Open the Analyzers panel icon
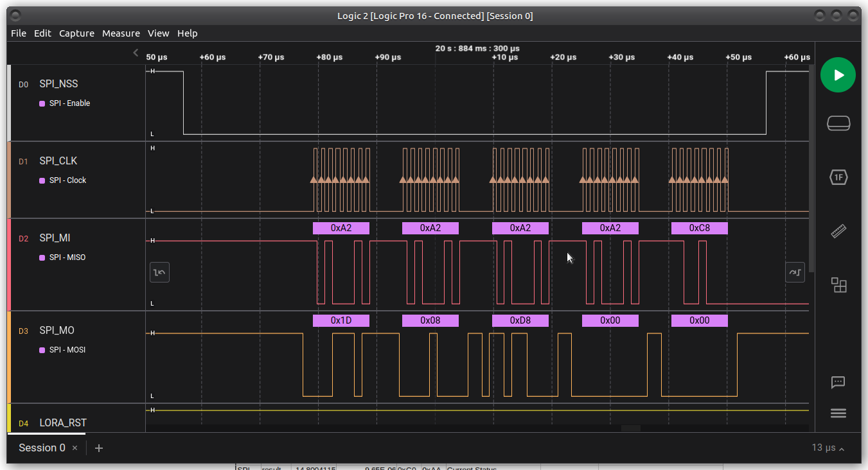Screen dimensions: 868x470 point(838,177)
